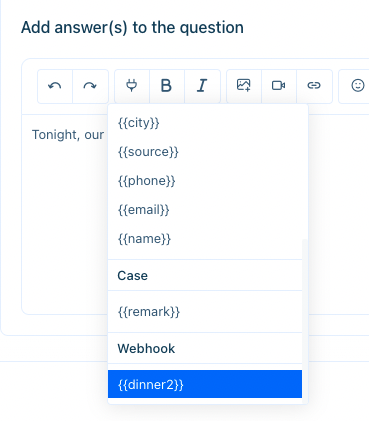The image size is (369, 421).
Task: Toggle italic text formatting
Action: (202, 86)
